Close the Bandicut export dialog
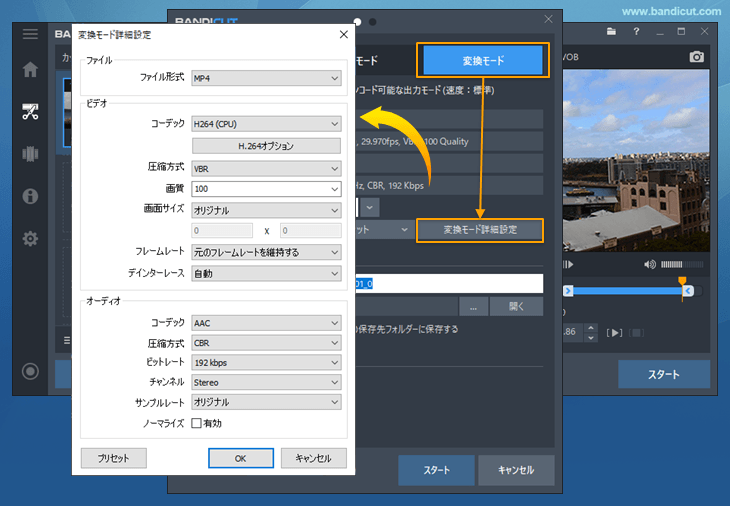730x506 pixels. [548, 19]
